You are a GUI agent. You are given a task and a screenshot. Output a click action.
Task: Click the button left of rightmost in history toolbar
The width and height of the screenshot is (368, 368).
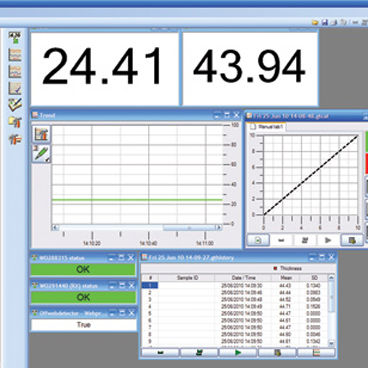(277, 352)
